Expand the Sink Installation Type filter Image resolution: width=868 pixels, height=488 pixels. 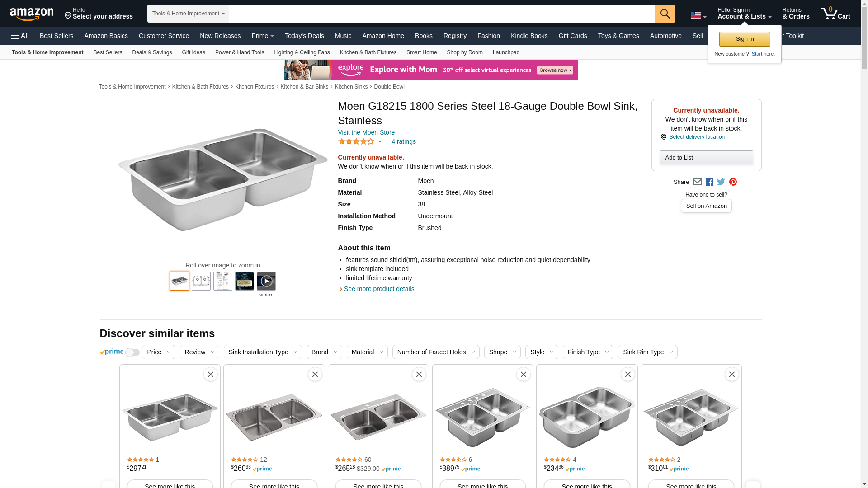tap(263, 352)
